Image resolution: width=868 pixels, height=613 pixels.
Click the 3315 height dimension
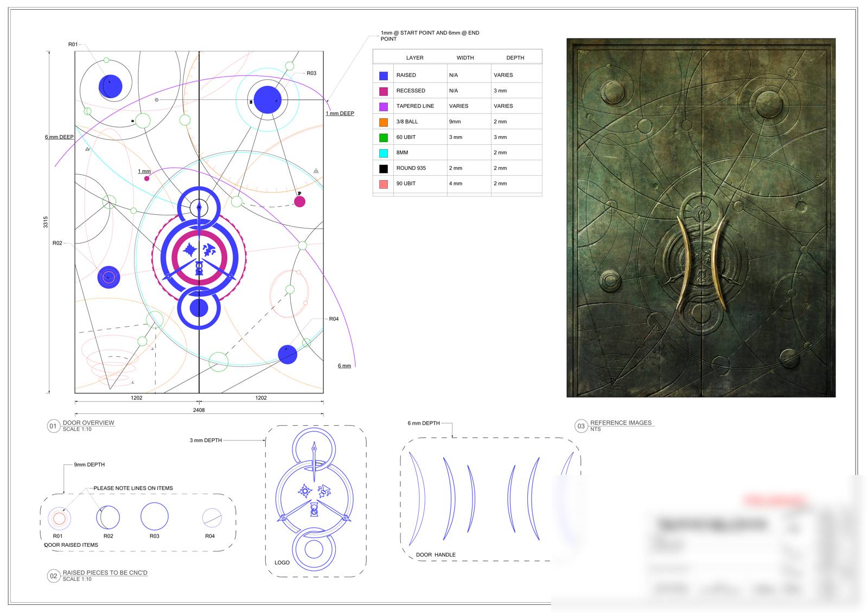46,222
